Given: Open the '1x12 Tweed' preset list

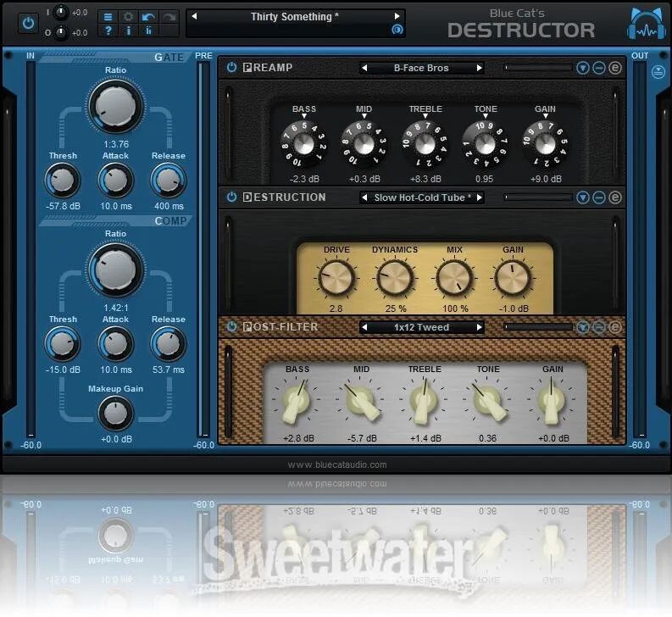Looking at the screenshot, I should tap(421, 327).
